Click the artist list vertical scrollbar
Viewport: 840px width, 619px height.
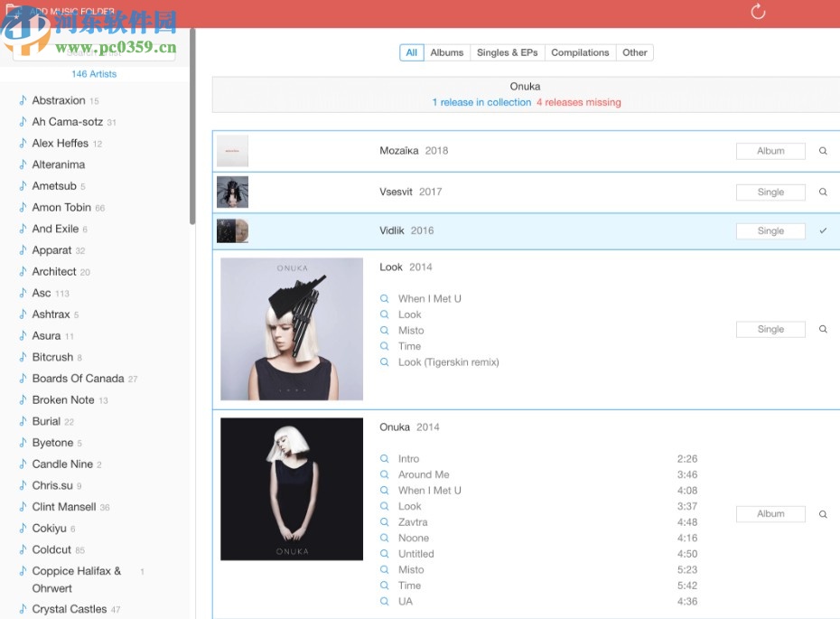(x=191, y=127)
